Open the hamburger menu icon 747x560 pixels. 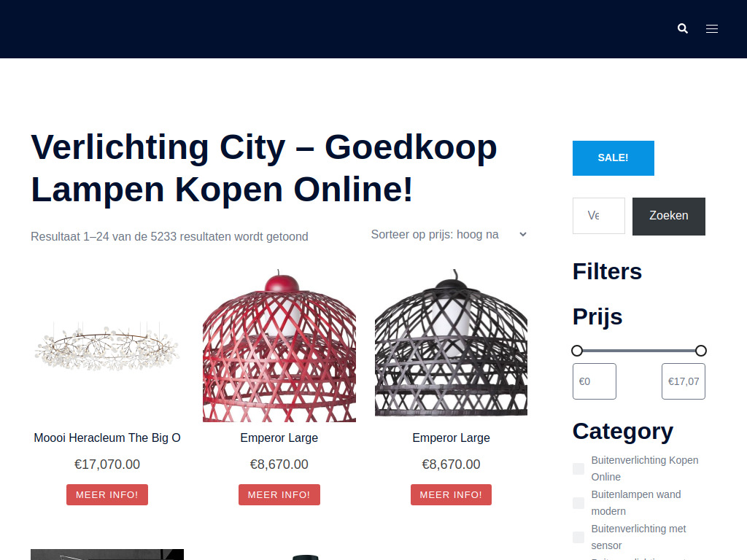pos(712,29)
